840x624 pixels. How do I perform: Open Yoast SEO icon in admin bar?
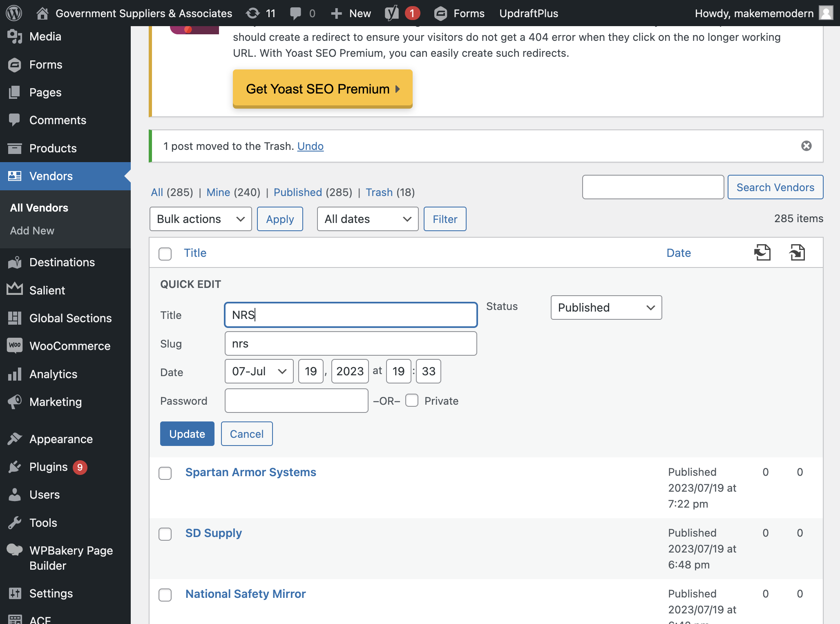(392, 13)
